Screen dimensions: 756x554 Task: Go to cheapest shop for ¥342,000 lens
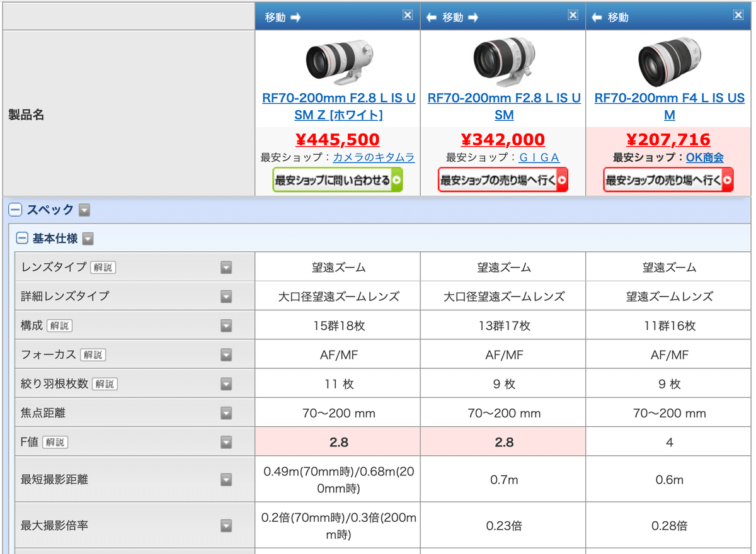click(x=503, y=180)
